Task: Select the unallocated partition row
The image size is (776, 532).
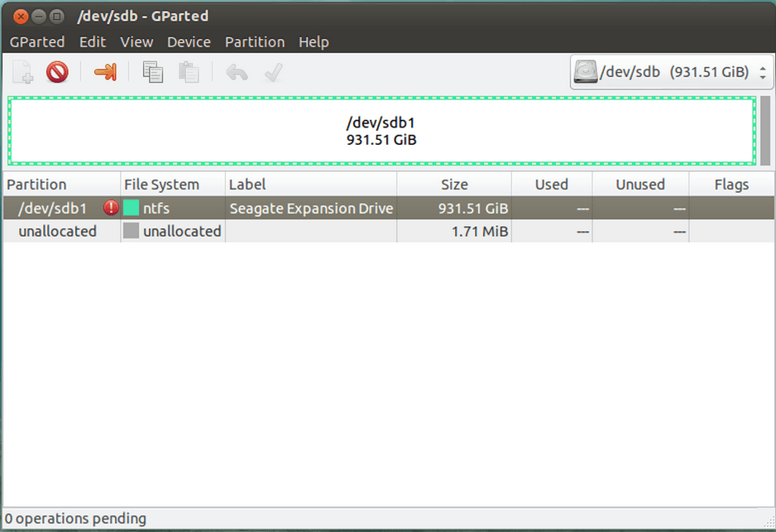Action: (57, 232)
